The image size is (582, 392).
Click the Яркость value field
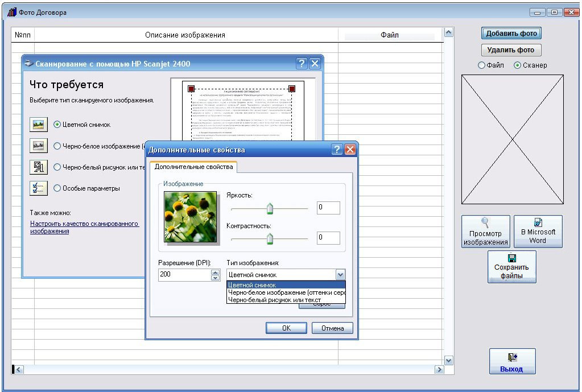click(x=328, y=208)
